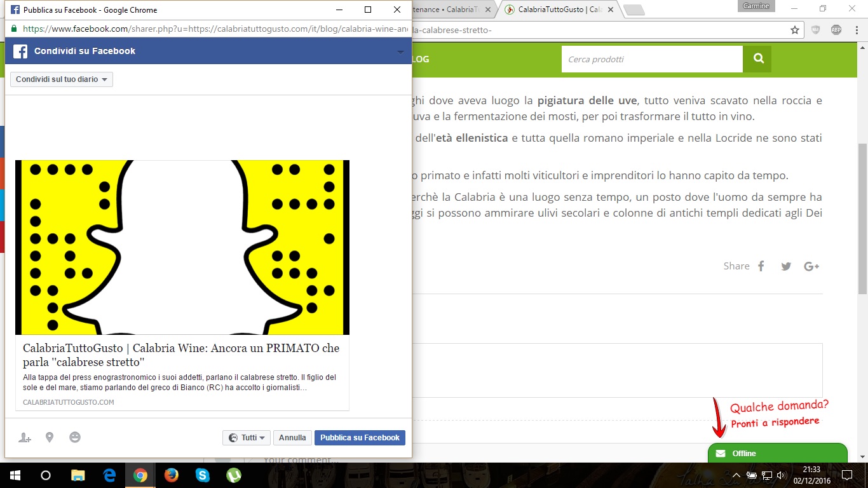Open the Offline chat widget
Viewport: 868px width, 488px height.
(x=778, y=453)
